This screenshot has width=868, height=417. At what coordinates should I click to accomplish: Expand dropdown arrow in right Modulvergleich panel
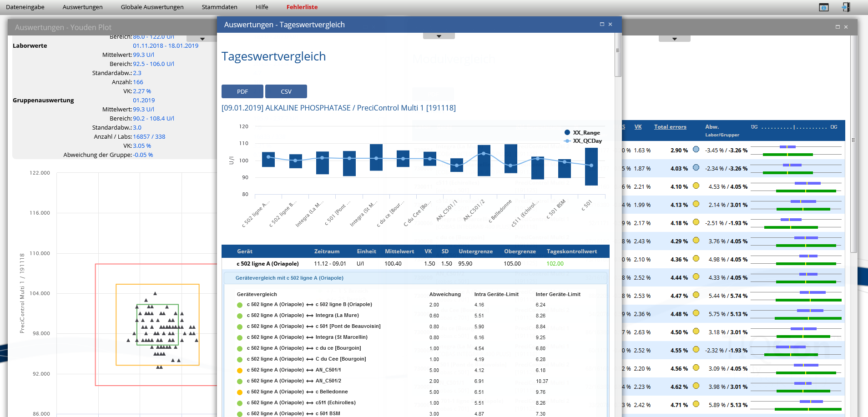675,39
